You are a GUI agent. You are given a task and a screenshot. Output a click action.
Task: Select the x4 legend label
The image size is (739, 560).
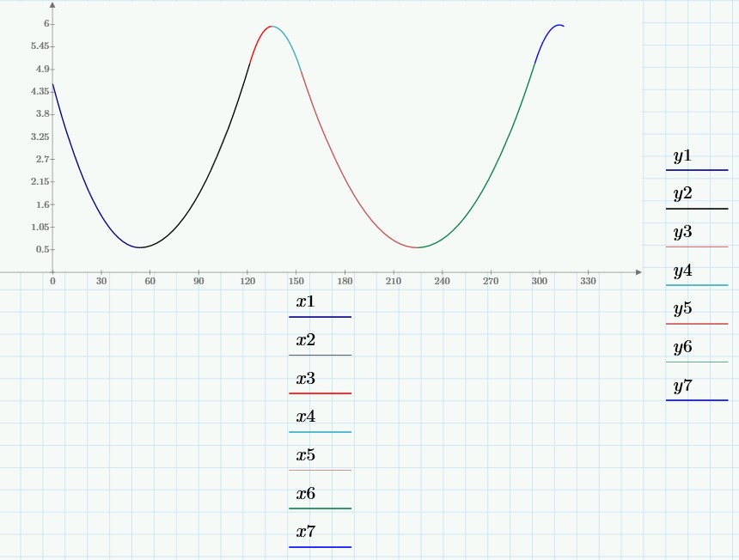(x=306, y=416)
